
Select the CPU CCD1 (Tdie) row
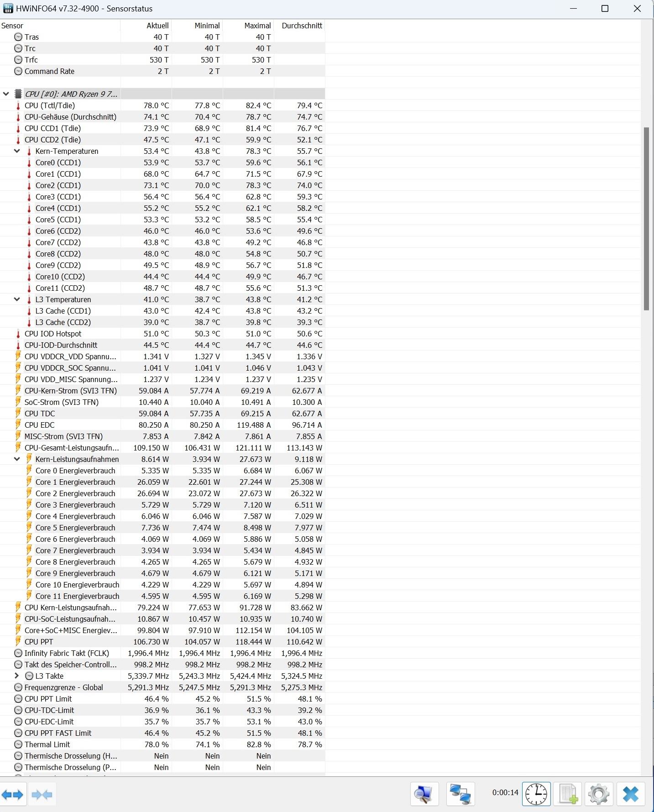tap(162, 128)
